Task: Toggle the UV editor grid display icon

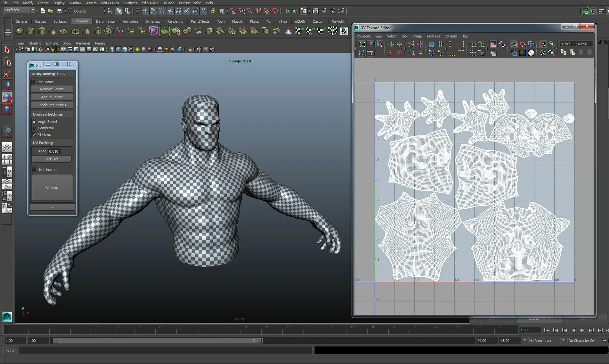Action: (514, 44)
